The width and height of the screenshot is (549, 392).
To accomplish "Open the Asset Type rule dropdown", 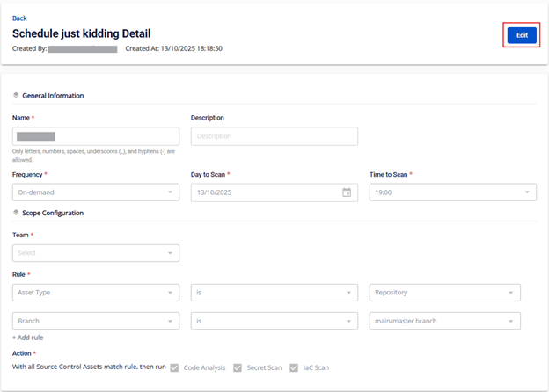I will coord(96,292).
